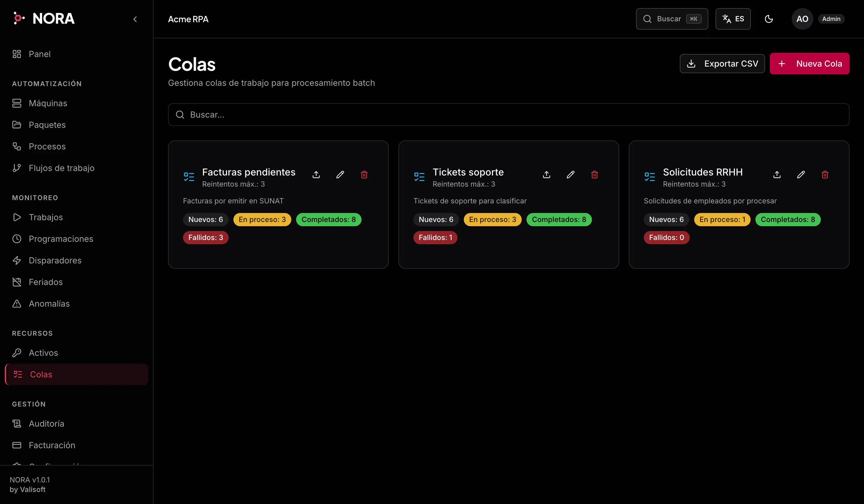Viewport: 864px width, 504px height.
Task: Click the plus icon on Nueva Cola
Action: pyautogui.click(x=782, y=63)
